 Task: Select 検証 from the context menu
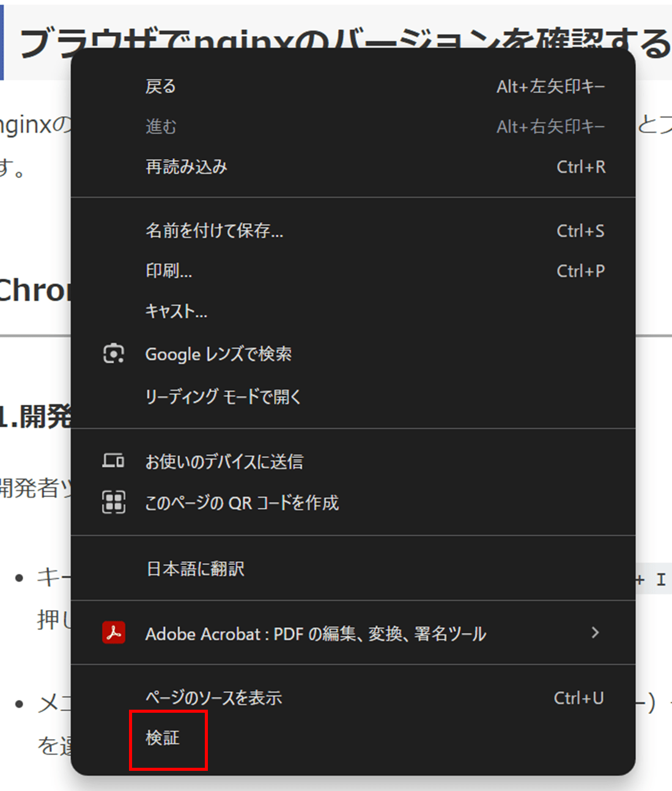pyautogui.click(x=169, y=738)
